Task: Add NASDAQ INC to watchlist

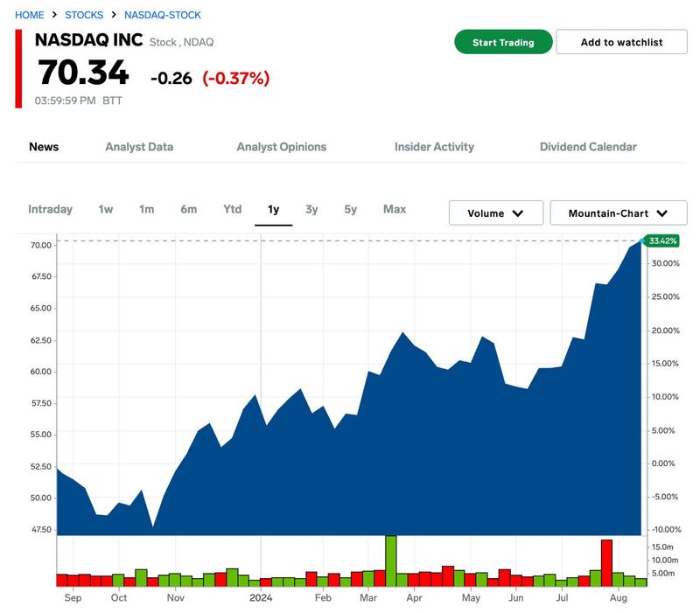Action: tap(621, 42)
